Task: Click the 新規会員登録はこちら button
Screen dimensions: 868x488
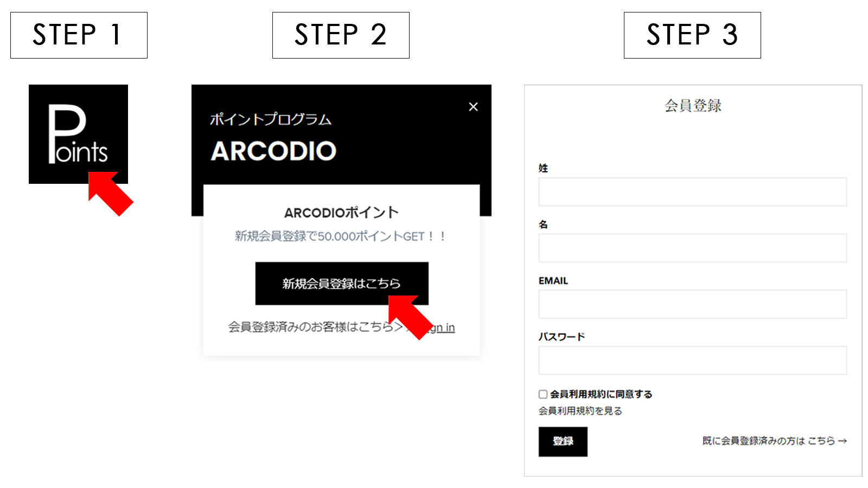Action: [x=342, y=284]
